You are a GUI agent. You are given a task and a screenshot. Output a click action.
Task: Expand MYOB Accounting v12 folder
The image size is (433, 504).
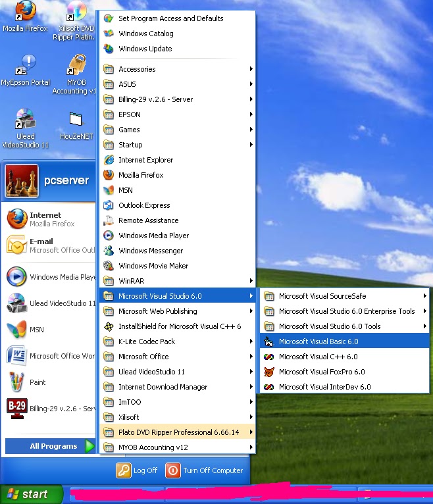coord(178,447)
